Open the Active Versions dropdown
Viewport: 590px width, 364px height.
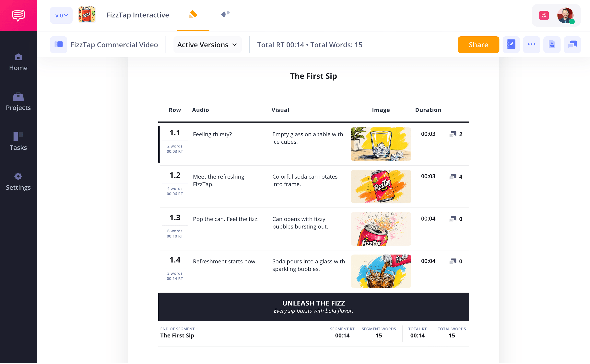(x=207, y=45)
